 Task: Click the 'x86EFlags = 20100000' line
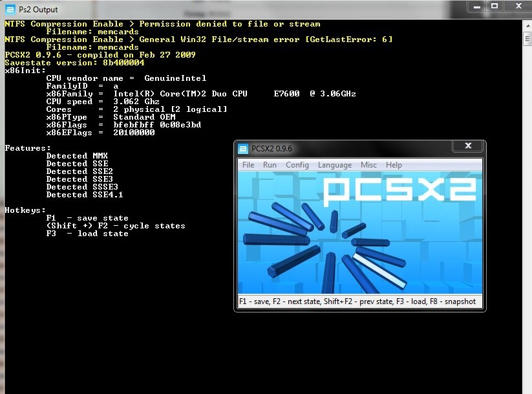point(100,133)
